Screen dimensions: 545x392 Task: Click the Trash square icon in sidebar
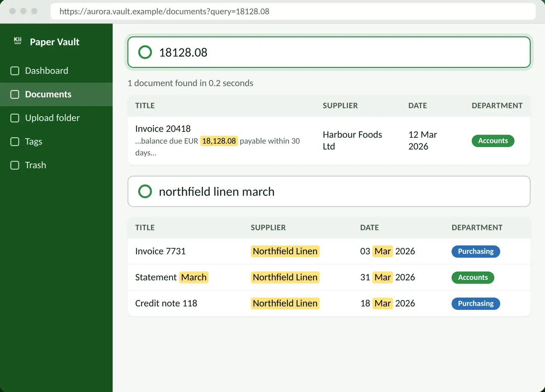click(x=15, y=165)
